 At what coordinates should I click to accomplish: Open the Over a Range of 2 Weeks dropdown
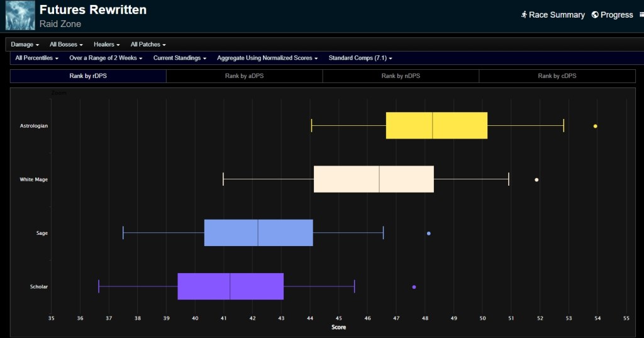tap(106, 58)
